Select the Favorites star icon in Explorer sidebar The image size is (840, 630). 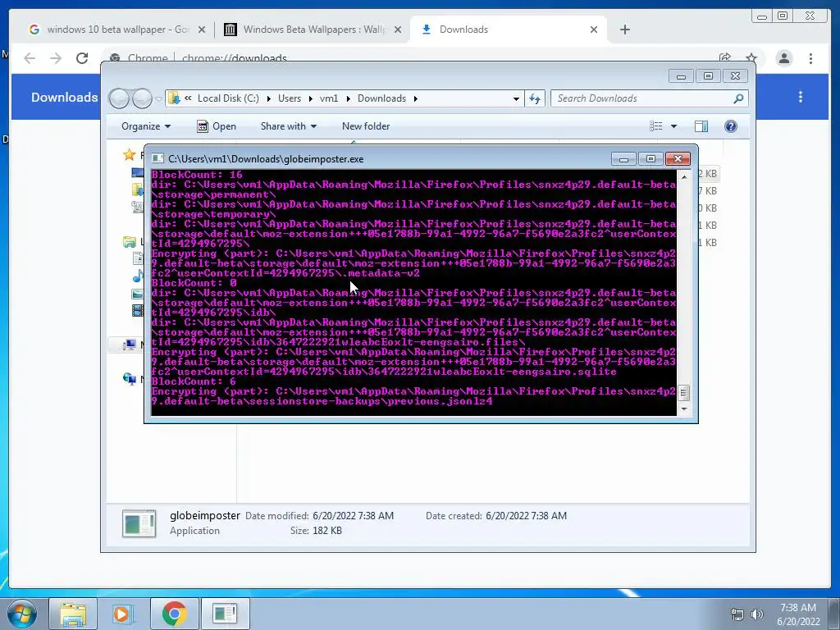tap(129, 155)
